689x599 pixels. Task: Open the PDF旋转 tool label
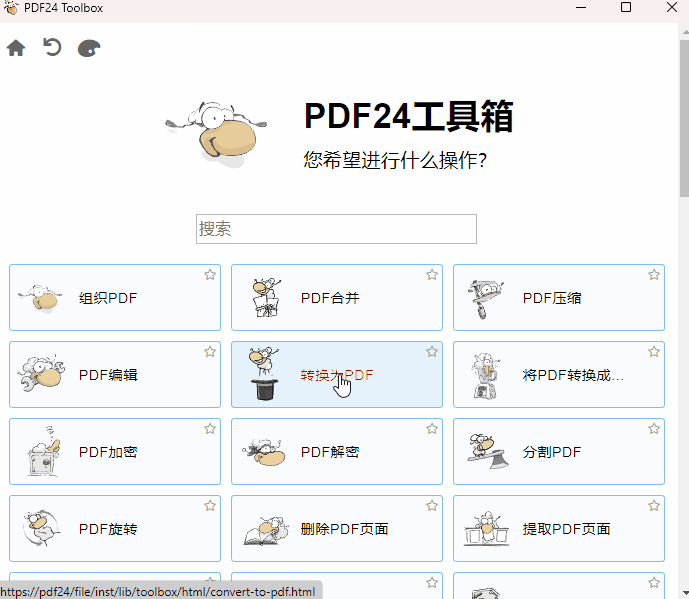coord(108,529)
